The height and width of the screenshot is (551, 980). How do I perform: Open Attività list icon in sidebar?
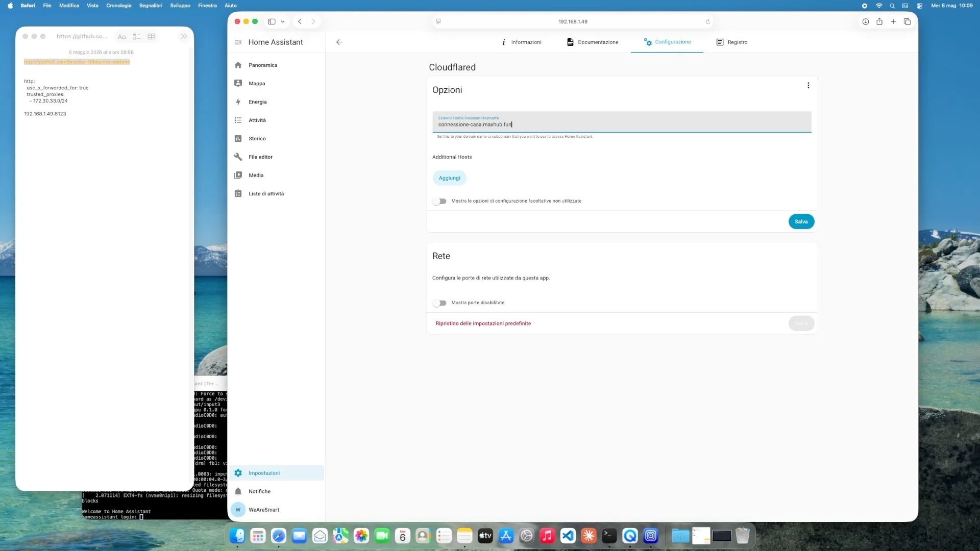(238, 120)
